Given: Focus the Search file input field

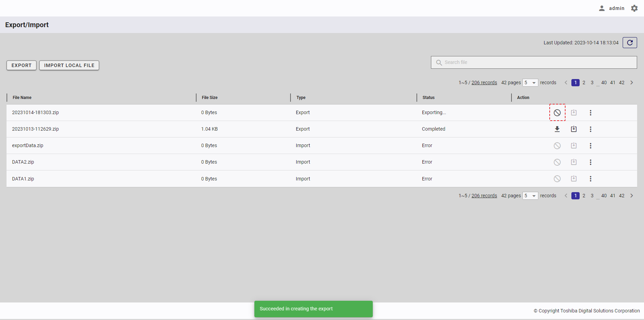Looking at the screenshot, I should coord(537,63).
